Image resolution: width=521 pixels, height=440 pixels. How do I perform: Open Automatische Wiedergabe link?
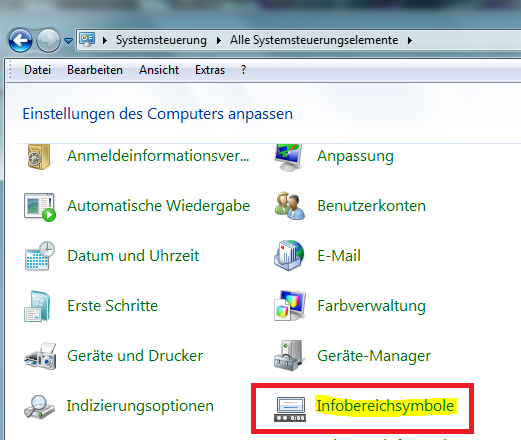pos(158,206)
